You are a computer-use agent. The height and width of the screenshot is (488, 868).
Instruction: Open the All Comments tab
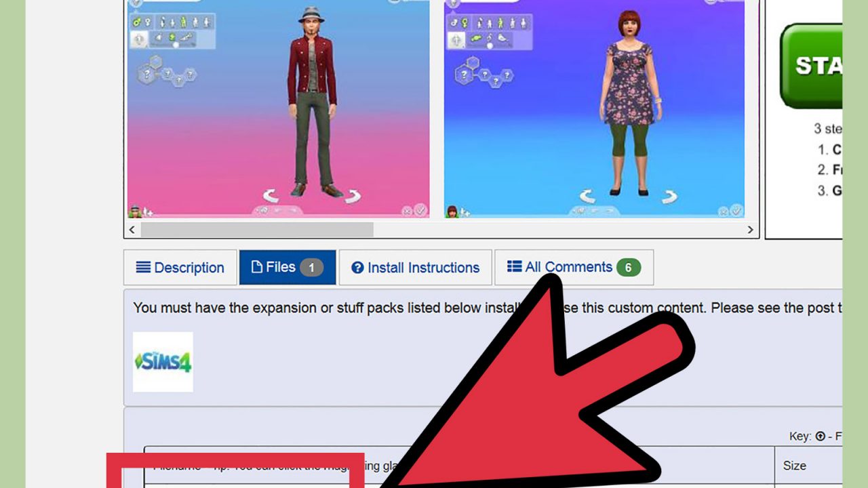[x=574, y=268]
